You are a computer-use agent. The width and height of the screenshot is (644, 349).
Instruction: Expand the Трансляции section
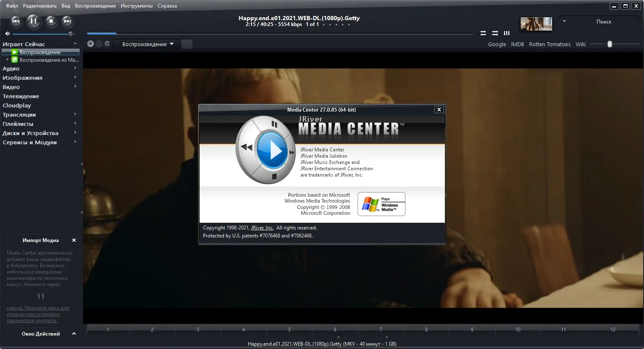(x=75, y=114)
